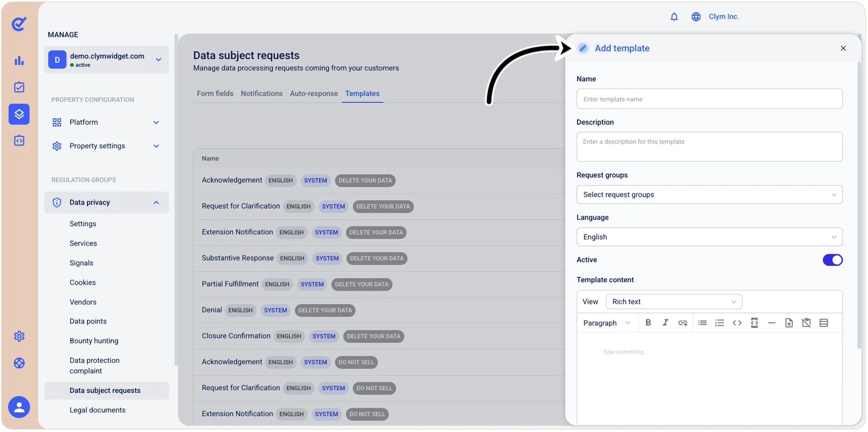Open the lifebuoy support sidebar icon

19,363
